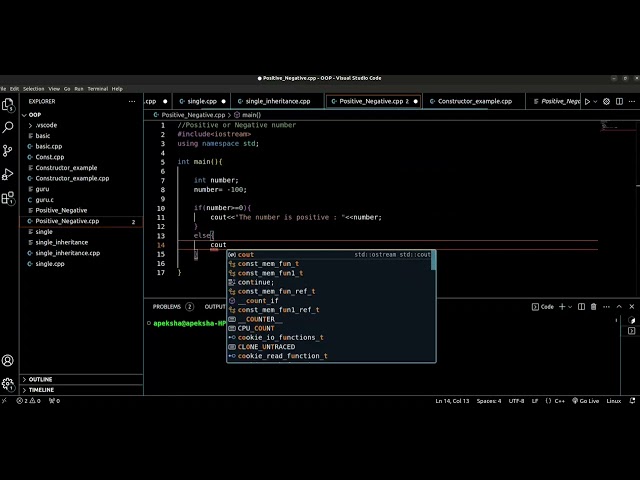Open the Terminal menu
Image resolution: width=640 pixels, height=480 pixels.
(98, 89)
